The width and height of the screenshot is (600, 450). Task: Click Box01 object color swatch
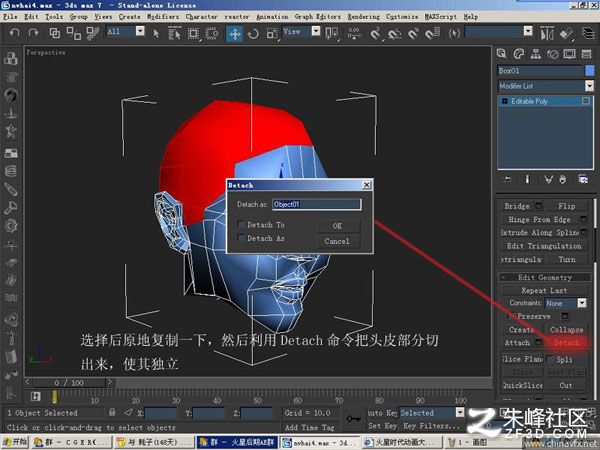590,70
